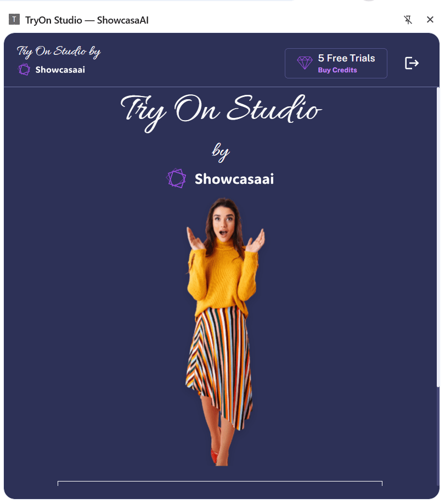
Task: Click the purple pentagon logo beside 'Showcasaai' header text
Action: (x=24, y=70)
